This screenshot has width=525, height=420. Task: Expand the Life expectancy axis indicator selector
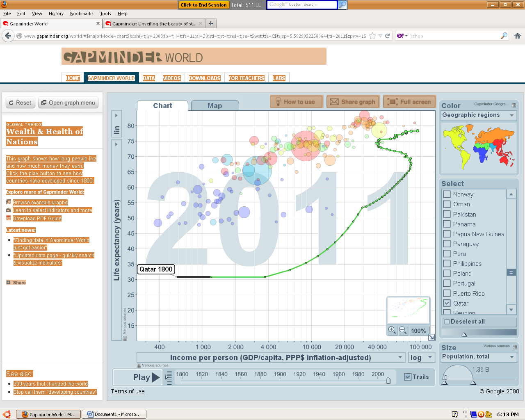(x=116, y=240)
